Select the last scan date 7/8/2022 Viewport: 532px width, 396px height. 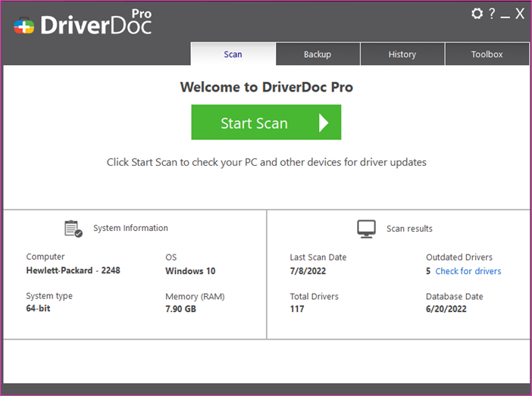point(308,271)
